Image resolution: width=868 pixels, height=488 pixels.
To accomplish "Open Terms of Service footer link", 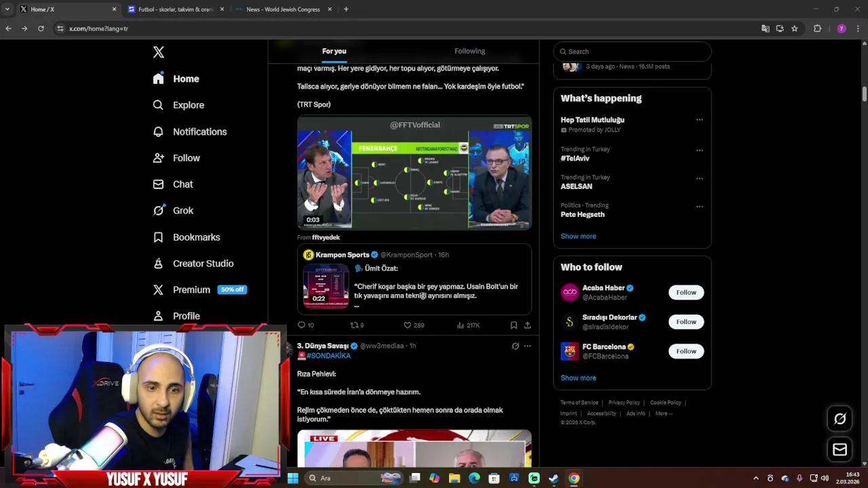I will pos(579,403).
